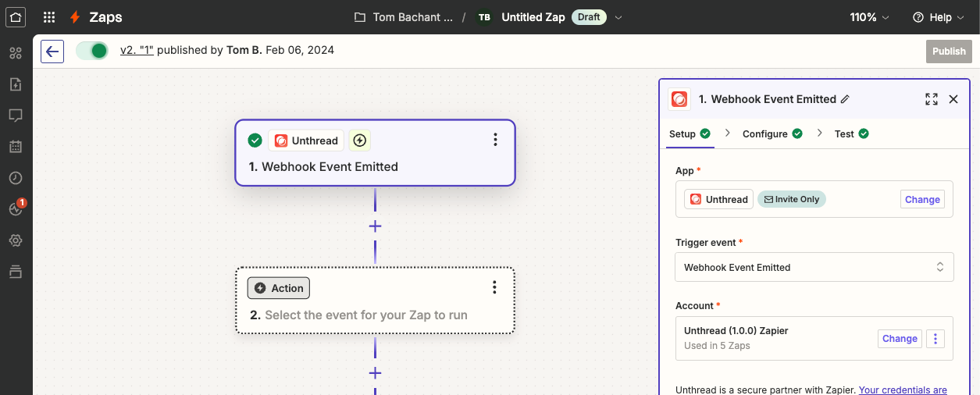The height and width of the screenshot is (395, 980).
Task: Expand the Untitled Zap name chevron
Action: point(619,17)
